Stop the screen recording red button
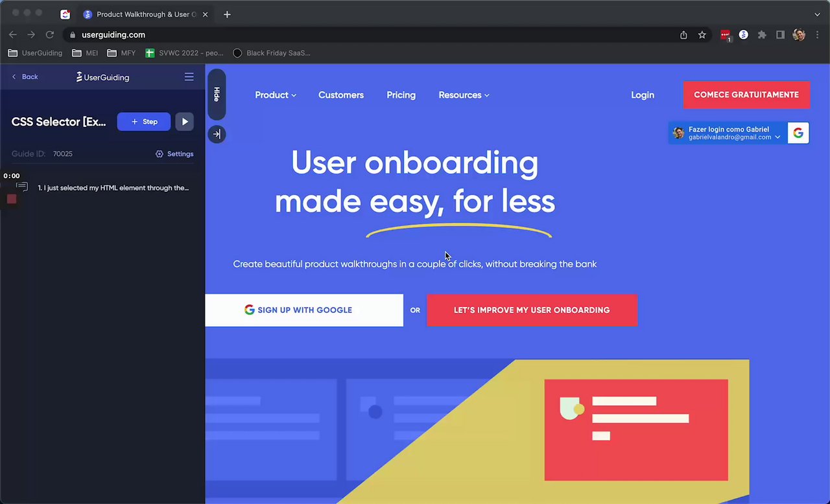The image size is (830, 504). coord(12,199)
